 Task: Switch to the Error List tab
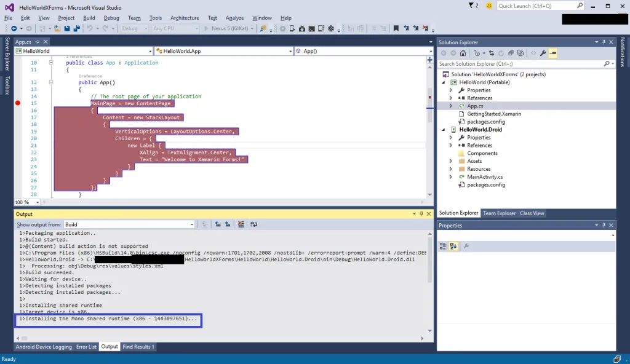86,347
